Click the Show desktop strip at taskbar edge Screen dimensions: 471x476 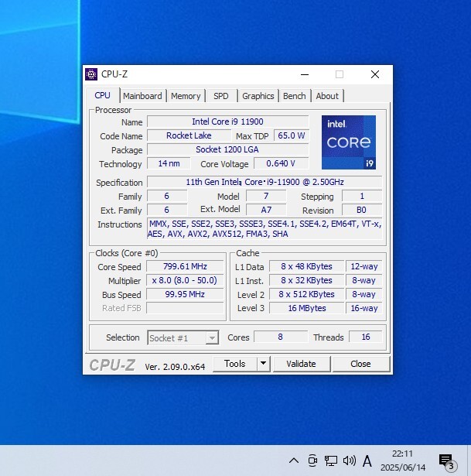pyautogui.click(x=469, y=461)
